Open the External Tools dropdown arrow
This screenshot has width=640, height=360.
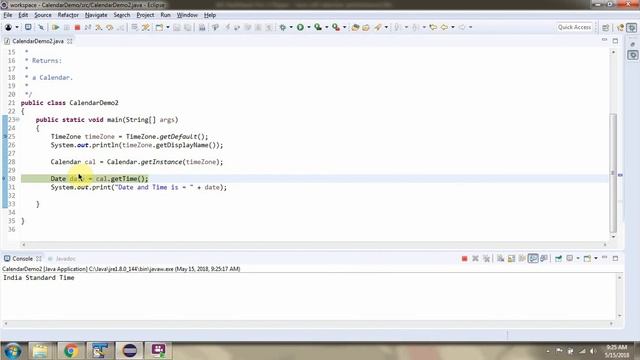click(344, 27)
